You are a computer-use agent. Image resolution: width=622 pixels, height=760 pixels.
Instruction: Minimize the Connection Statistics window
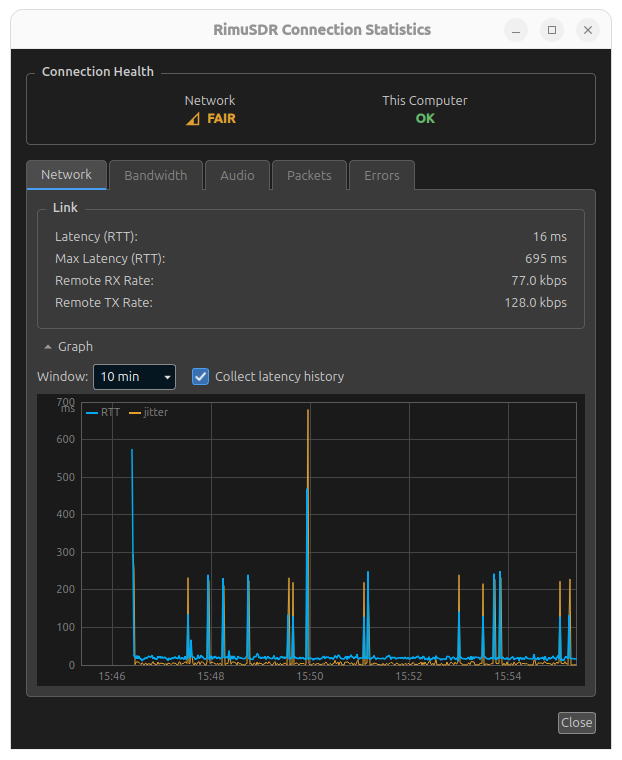pos(516,30)
